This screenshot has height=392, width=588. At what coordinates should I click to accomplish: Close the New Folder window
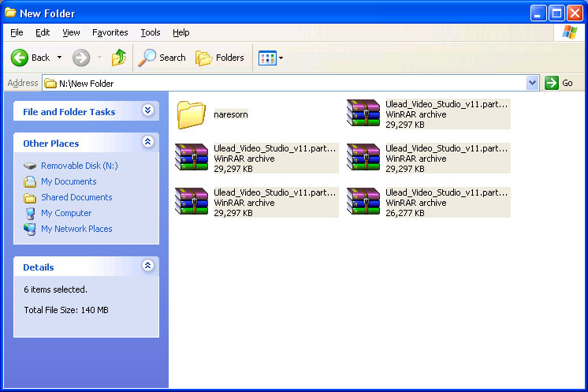(x=575, y=13)
